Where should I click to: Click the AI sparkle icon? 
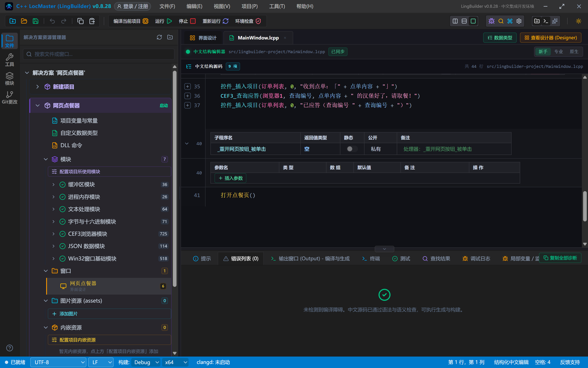(x=555, y=21)
